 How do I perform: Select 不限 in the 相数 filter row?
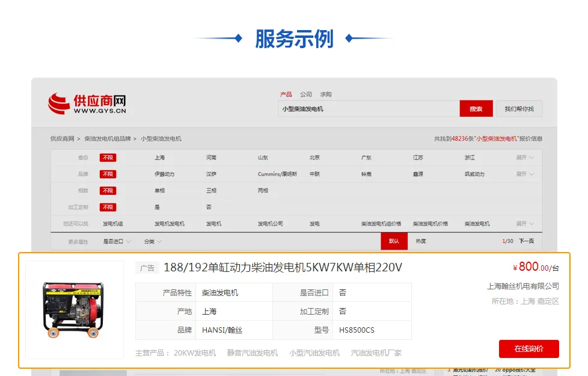click(108, 191)
